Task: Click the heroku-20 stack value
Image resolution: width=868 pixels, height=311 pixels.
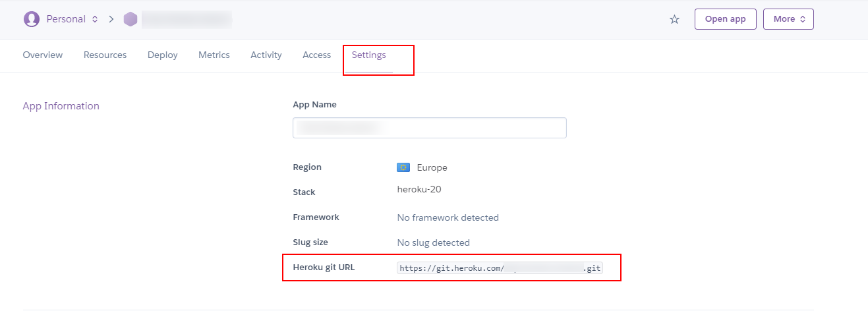Action: [419, 190]
